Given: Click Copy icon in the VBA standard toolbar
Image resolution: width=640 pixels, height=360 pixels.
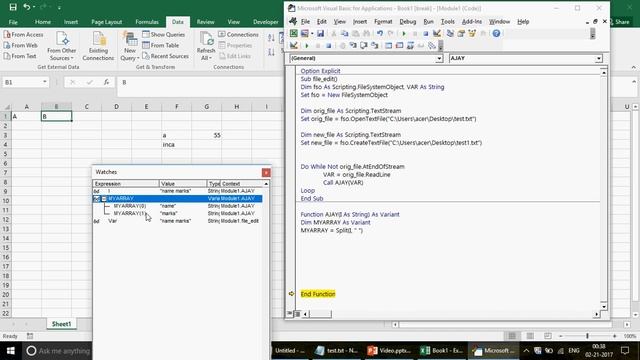Looking at the screenshot, I should tap(344, 33).
